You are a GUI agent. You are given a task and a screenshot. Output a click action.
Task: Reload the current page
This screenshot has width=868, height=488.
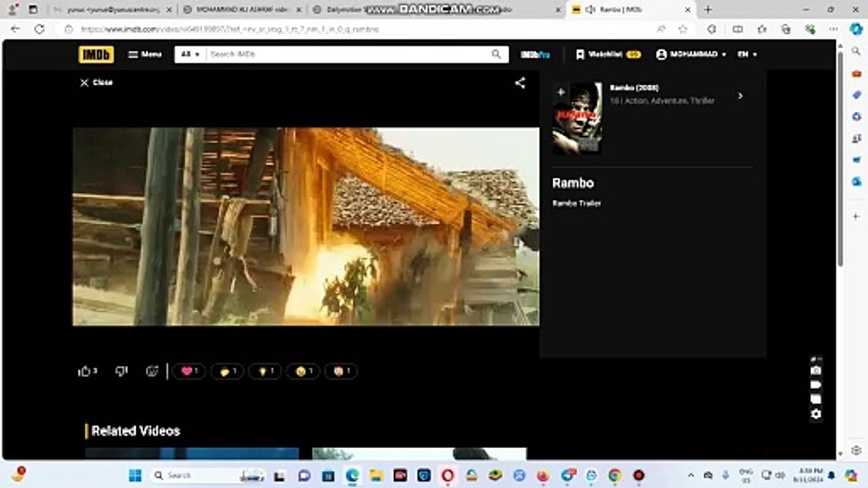click(x=39, y=29)
